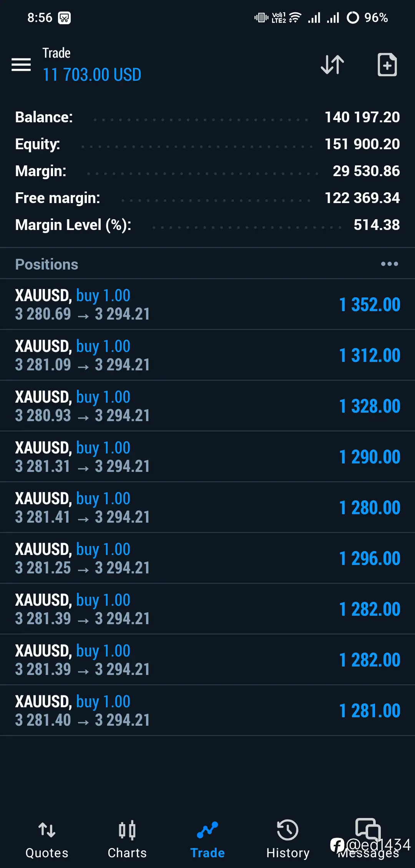Tap the position with profit 1 296.00
The image size is (415, 868).
tap(207, 558)
